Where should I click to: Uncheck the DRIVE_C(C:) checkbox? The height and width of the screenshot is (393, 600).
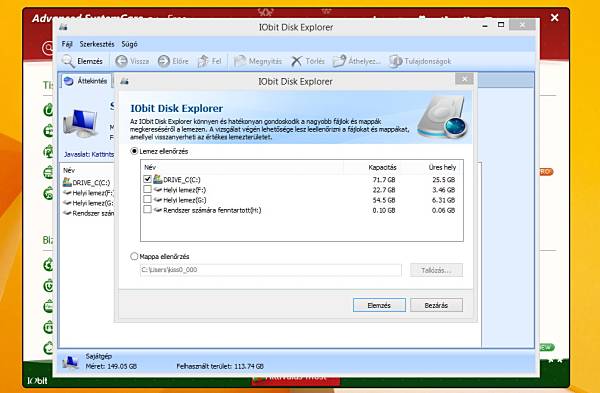(x=147, y=179)
